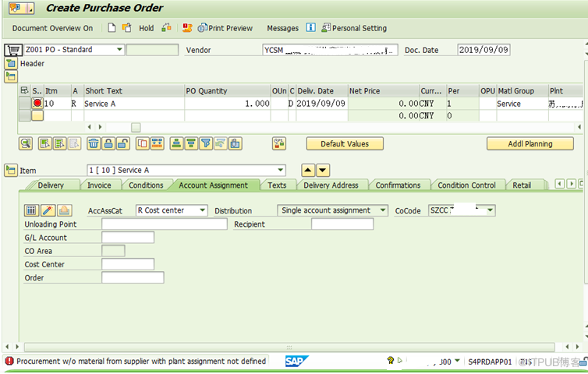The width and height of the screenshot is (588, 374).
Task: Click the lock item icon
Action: coord(108,143)
